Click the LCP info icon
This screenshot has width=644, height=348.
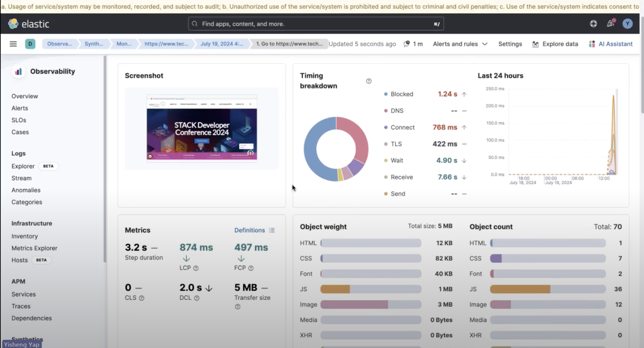(196, 268)
